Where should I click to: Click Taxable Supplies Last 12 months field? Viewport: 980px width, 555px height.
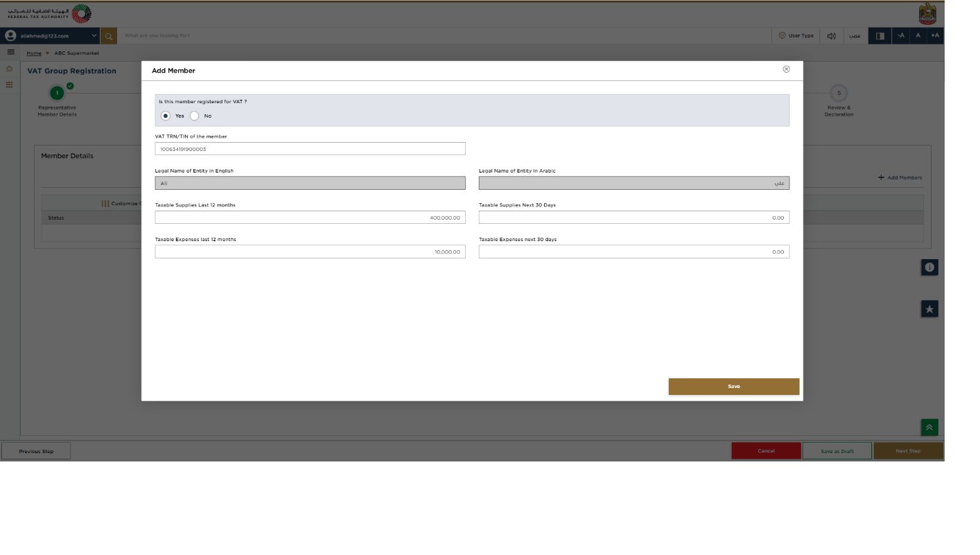(310, 218)
